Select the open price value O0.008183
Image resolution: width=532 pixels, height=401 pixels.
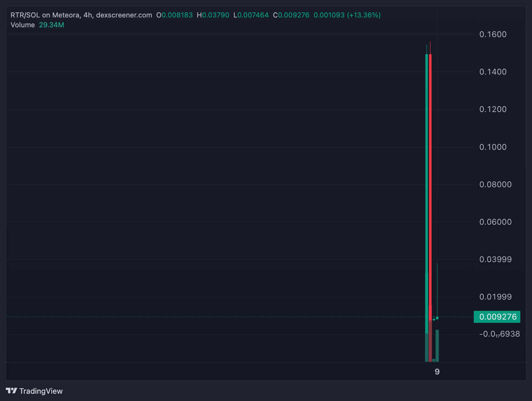click(x=174, y=15)
